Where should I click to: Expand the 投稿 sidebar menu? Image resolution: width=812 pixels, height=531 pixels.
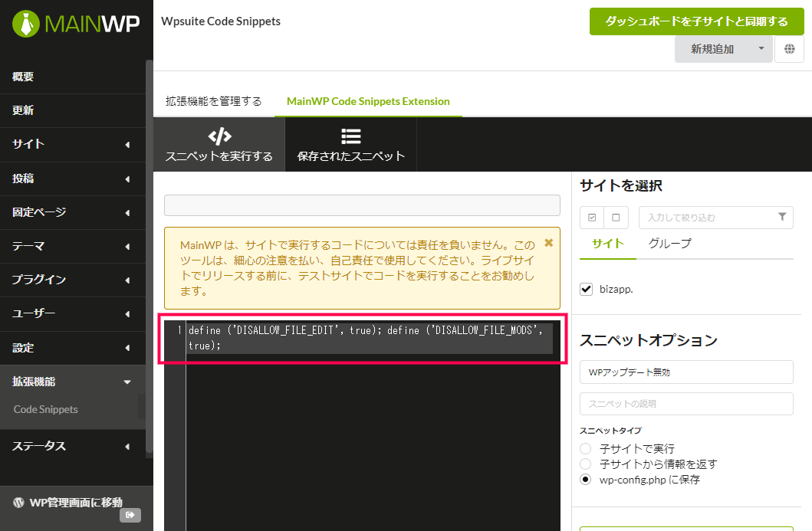coord(73,179)
